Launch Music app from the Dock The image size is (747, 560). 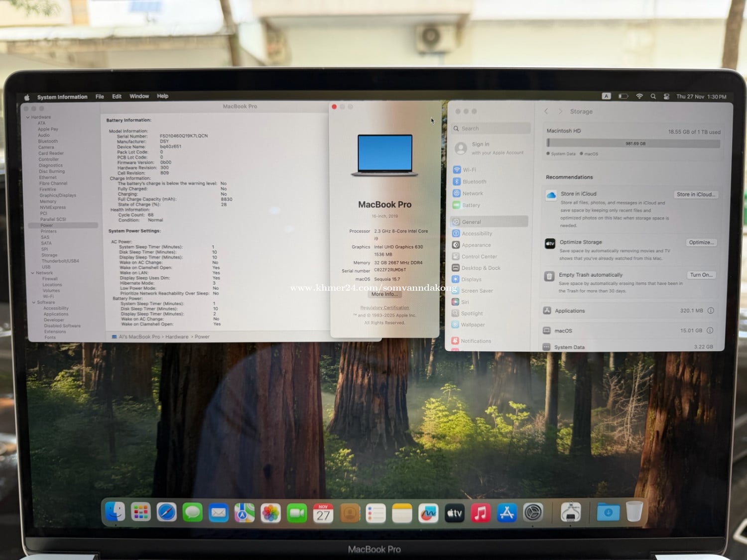point(481,513)
